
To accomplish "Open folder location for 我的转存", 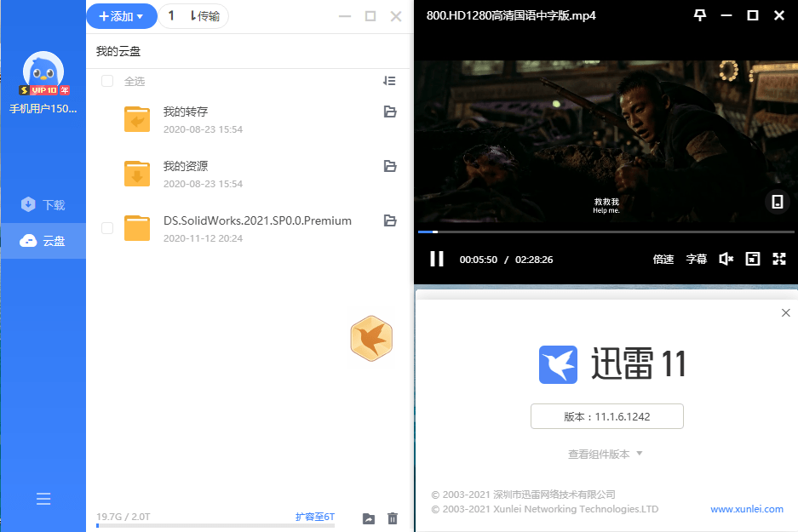I will click(390, 112).
